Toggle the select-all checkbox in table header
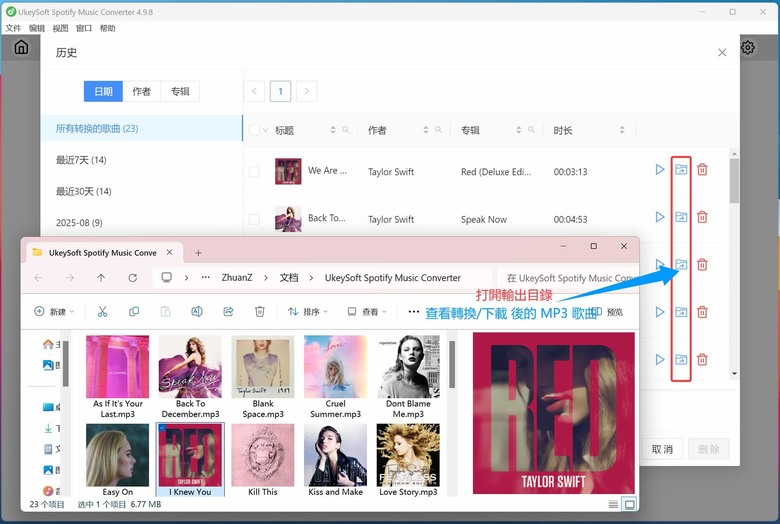Image resolution: width=780 pixels, height=524 pixels. click(254, 130)
